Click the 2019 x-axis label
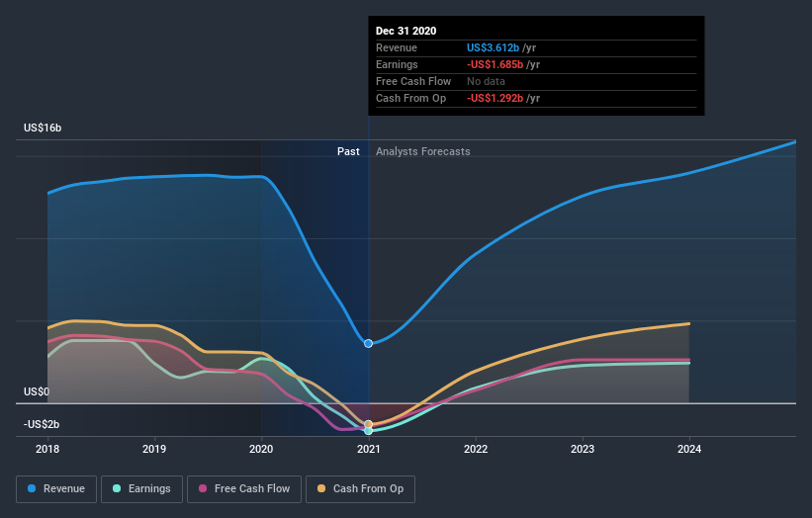Viewport: 812px width, 518px height. 154,449
